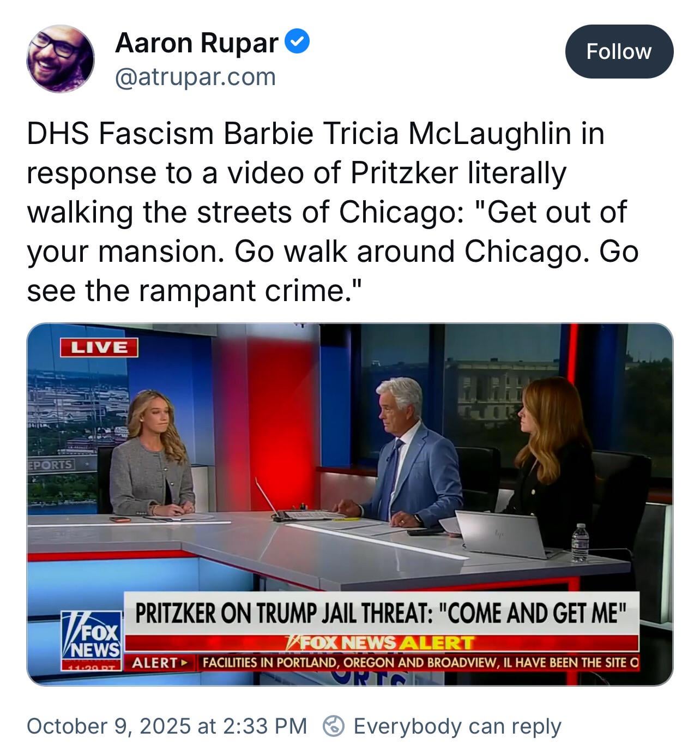Click the water bottle in the video
The image size is (700, 756).
580,543
